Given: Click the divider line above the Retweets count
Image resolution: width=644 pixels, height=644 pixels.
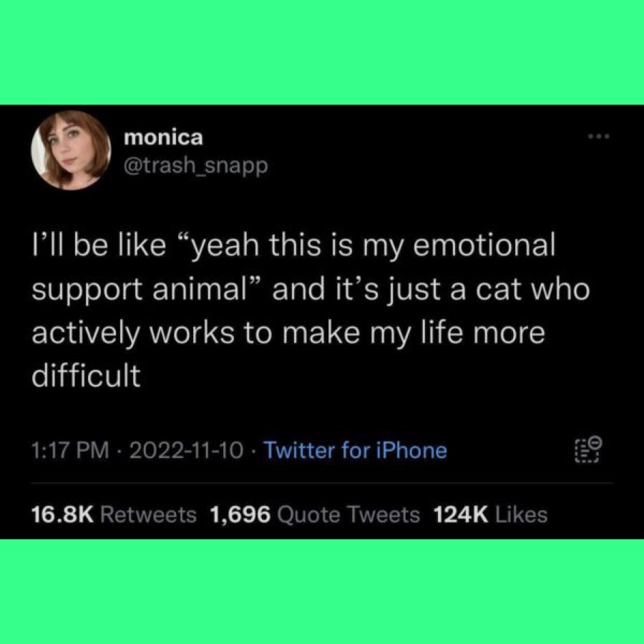Looking at the screenshot, I should coord(322,484).
